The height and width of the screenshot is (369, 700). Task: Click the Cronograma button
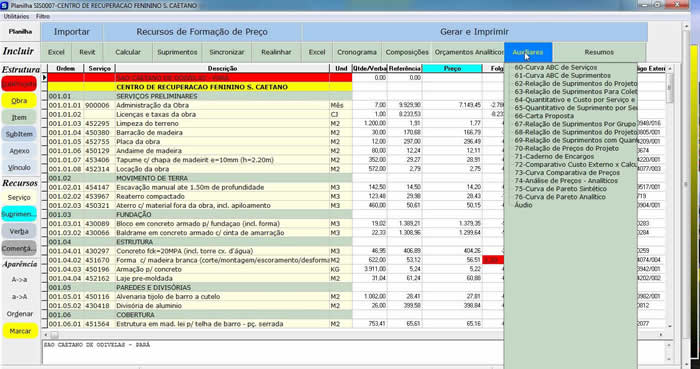pyautogui.click(x=357, y=52)
